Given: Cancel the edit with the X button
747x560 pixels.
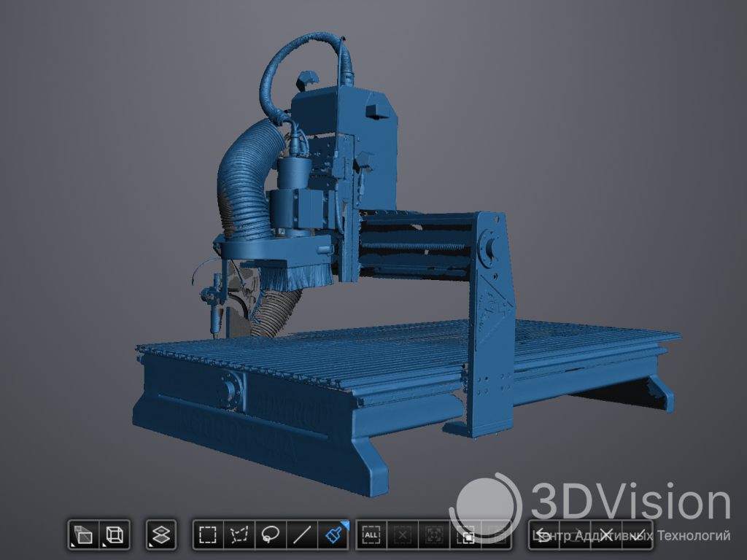Looking at the screenshot, I should [x=605, y=535].
